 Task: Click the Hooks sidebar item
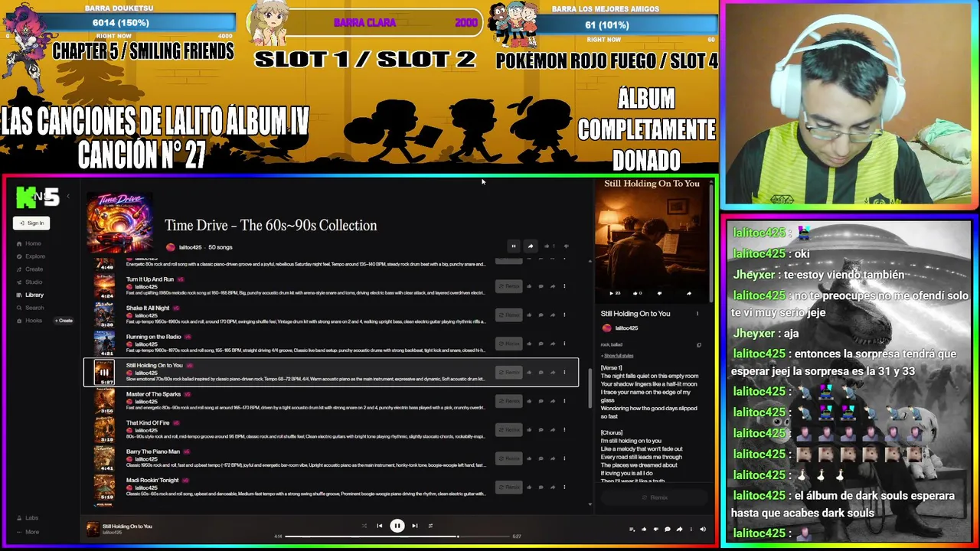tap(29, 321)
